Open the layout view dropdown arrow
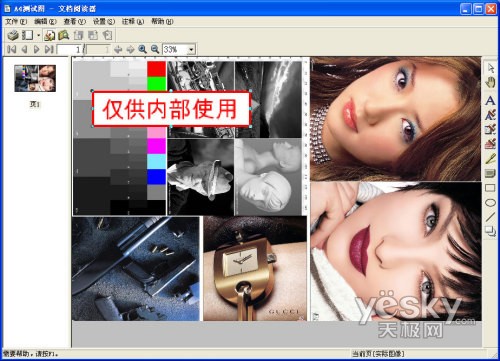This screenshot has height=361, width=500. [x=38, y=35]
